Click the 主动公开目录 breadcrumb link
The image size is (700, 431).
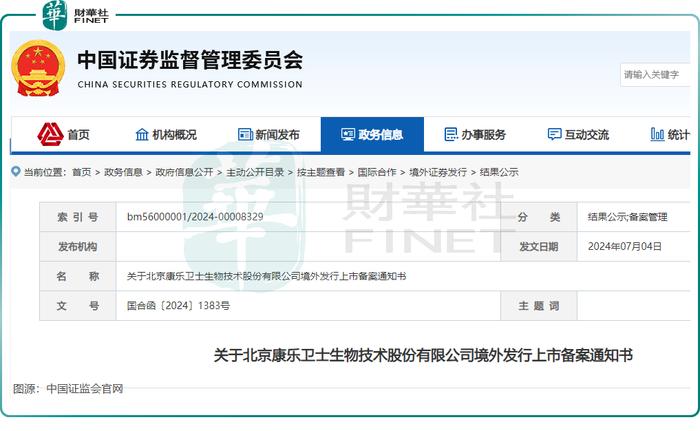point(255,172)
